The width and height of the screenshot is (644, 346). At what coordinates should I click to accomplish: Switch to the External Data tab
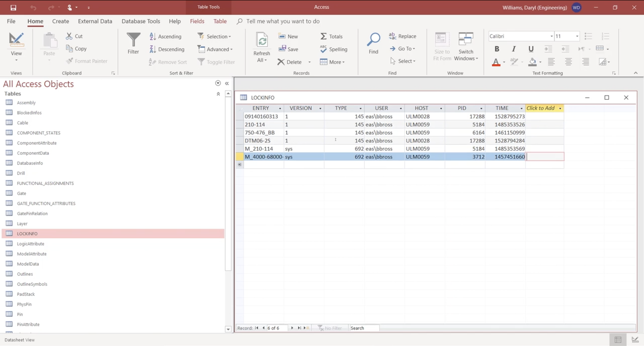[95, 21]
